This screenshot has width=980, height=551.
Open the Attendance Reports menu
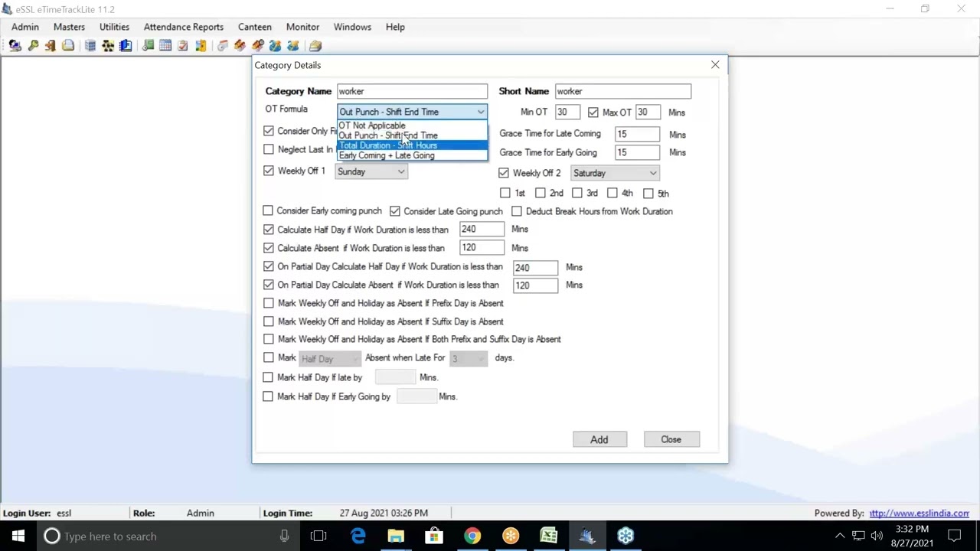(184, 27)
